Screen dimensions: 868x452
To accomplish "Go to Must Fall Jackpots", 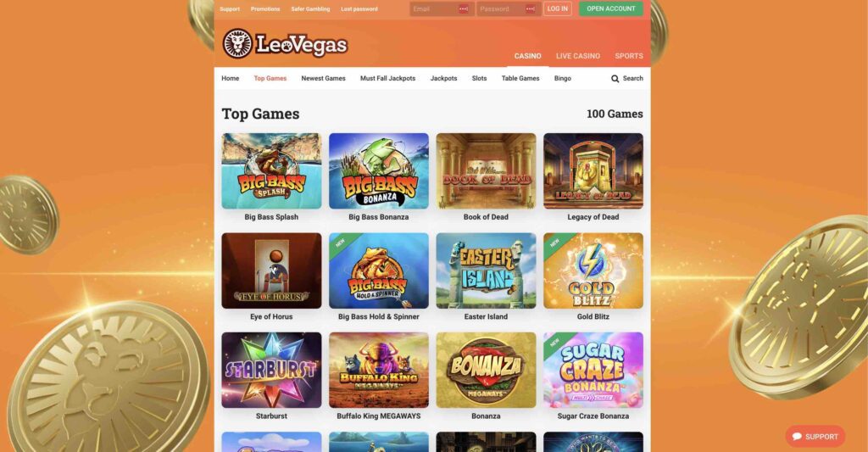I will [387, 79].
